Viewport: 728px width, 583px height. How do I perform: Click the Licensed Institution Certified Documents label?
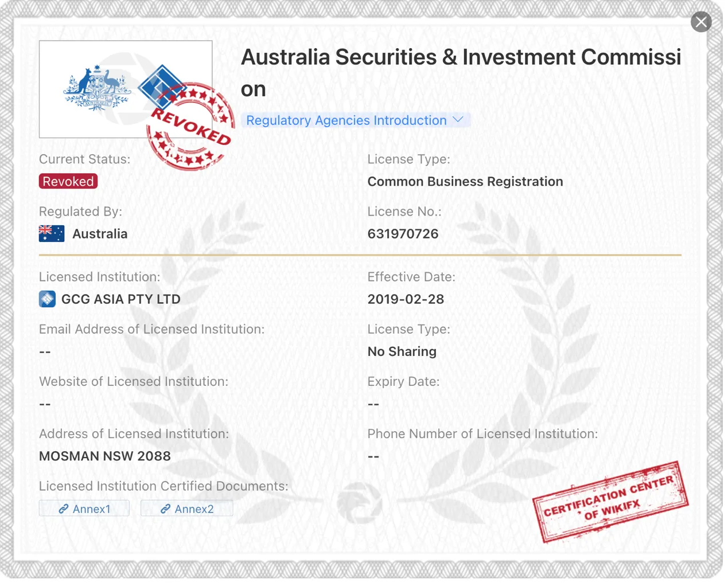pos(163,486)
